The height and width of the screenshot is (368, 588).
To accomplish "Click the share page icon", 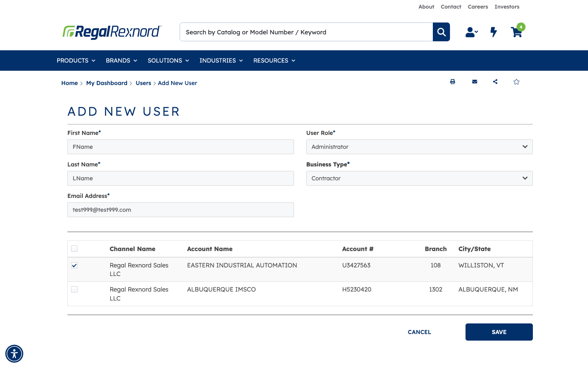I will click(x=495, y=82).
